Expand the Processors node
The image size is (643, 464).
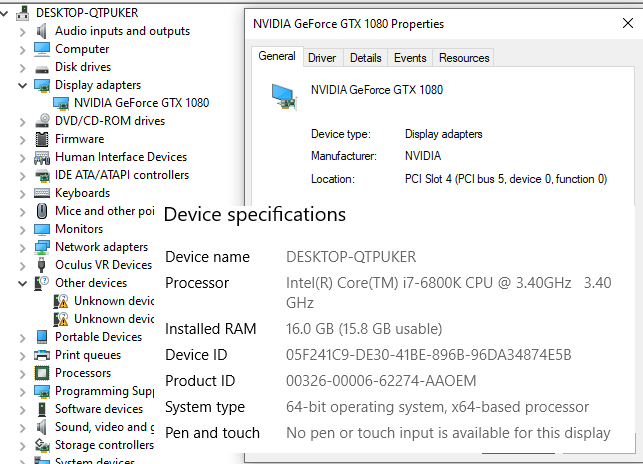click(23, 374)
